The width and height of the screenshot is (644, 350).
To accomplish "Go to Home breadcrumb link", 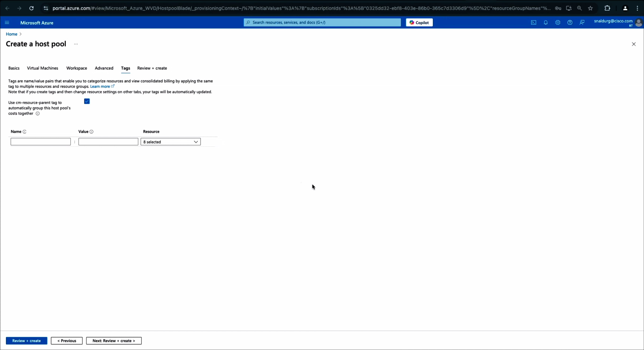I will (x=12, y=34).
